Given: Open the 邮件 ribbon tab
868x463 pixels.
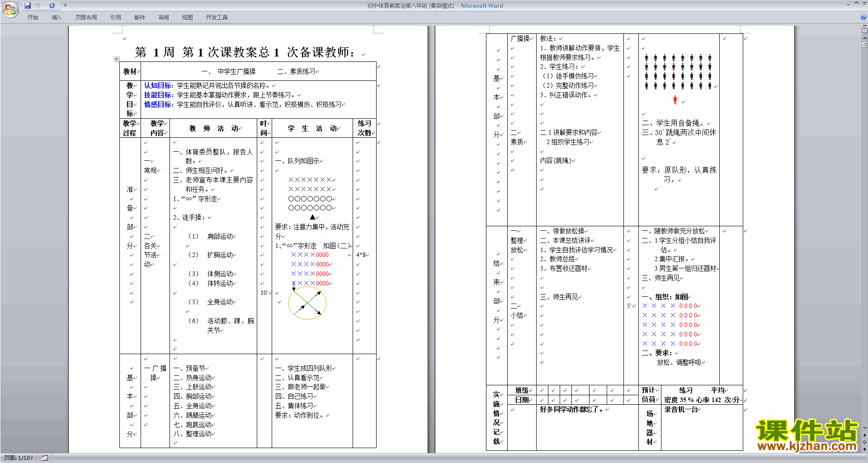Looking at the screenshot, I should 140,17.
